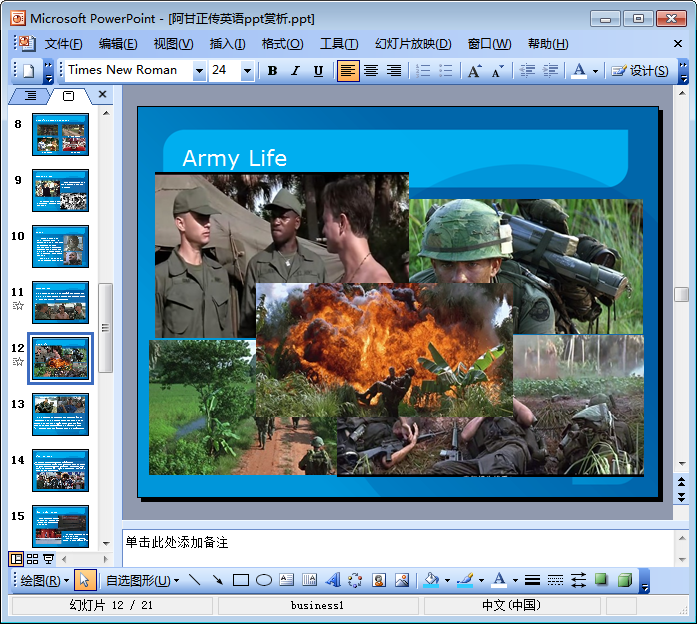This screenshot has width=697, height=624.
Task: Insert a horizontal text box
Action: [x=287, y=580]
